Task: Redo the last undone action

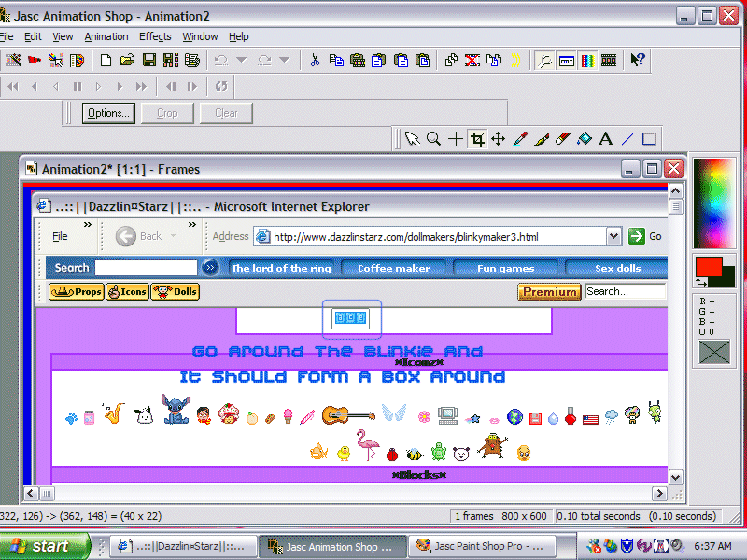Action: click(264, 60)
